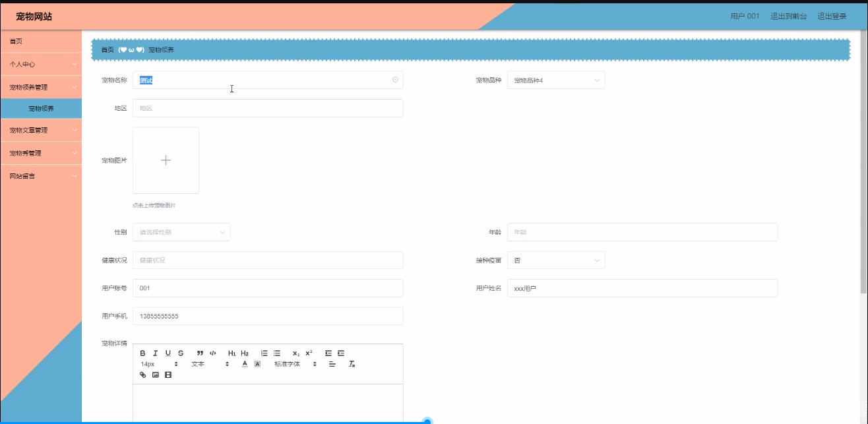Toggle the ordered list formatting
The height and width of the screenshot is (424, 868).
264,353
